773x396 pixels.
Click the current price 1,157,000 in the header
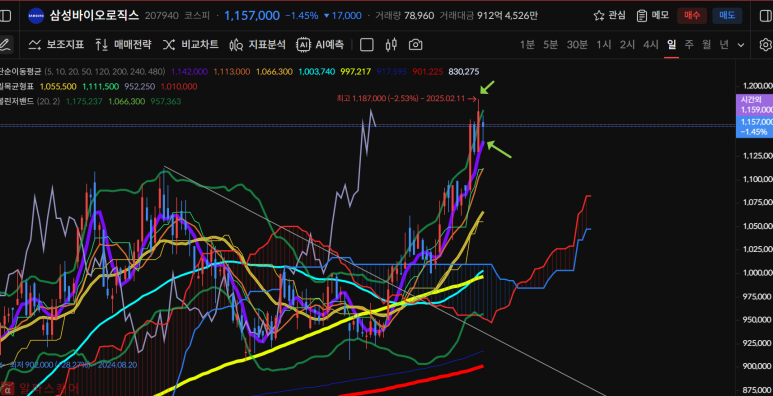click(252, 16)
